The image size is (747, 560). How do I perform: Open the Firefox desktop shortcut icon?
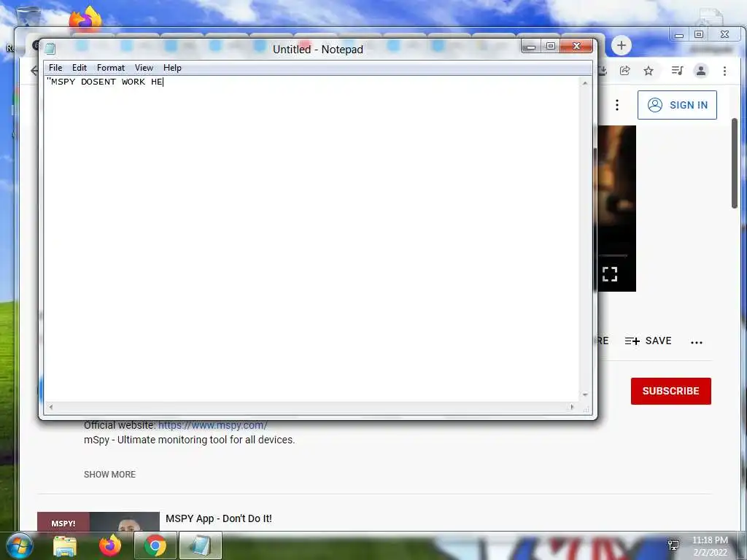86,18
